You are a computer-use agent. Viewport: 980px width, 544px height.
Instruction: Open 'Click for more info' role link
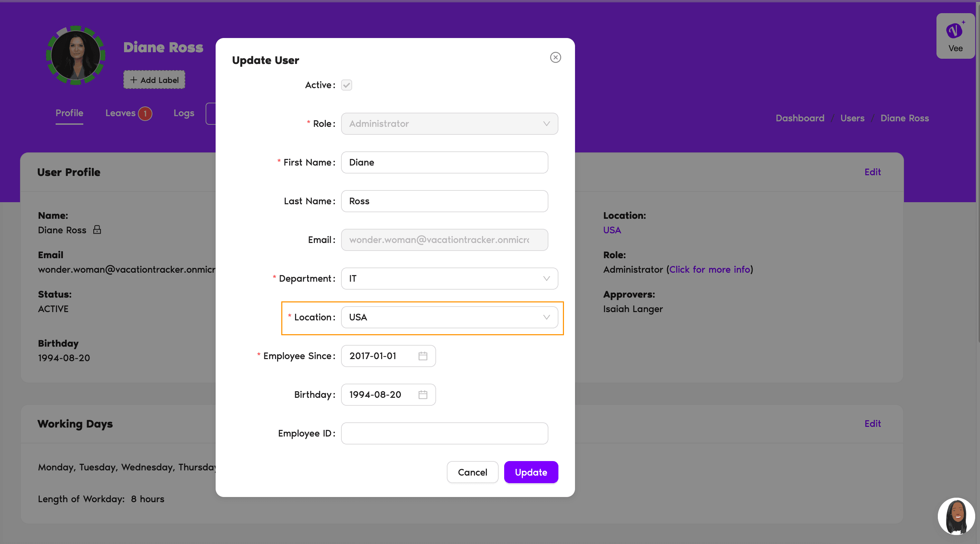pos(709,270)
